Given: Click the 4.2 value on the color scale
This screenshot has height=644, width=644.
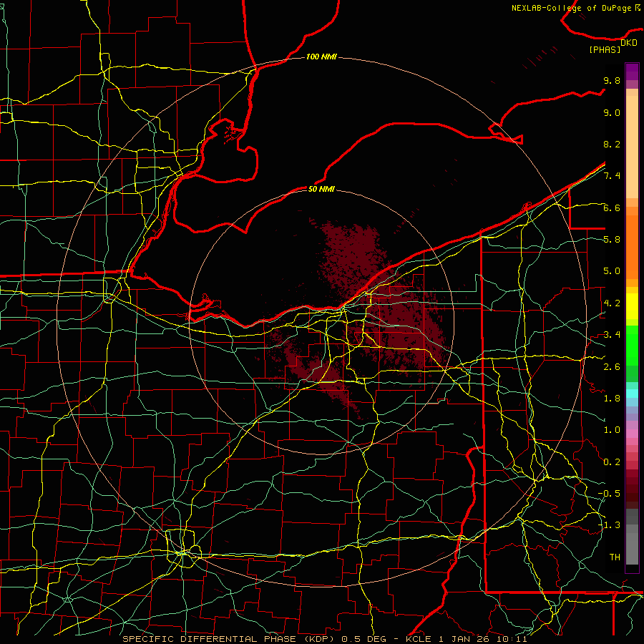Looking at the screenshot, I should [x=612, y=303].
